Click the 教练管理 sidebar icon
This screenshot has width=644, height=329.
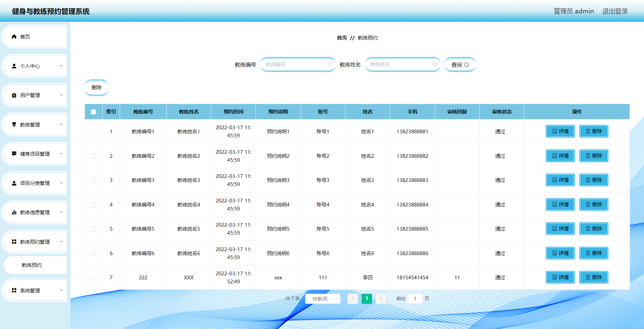click(x=14, y=124)
